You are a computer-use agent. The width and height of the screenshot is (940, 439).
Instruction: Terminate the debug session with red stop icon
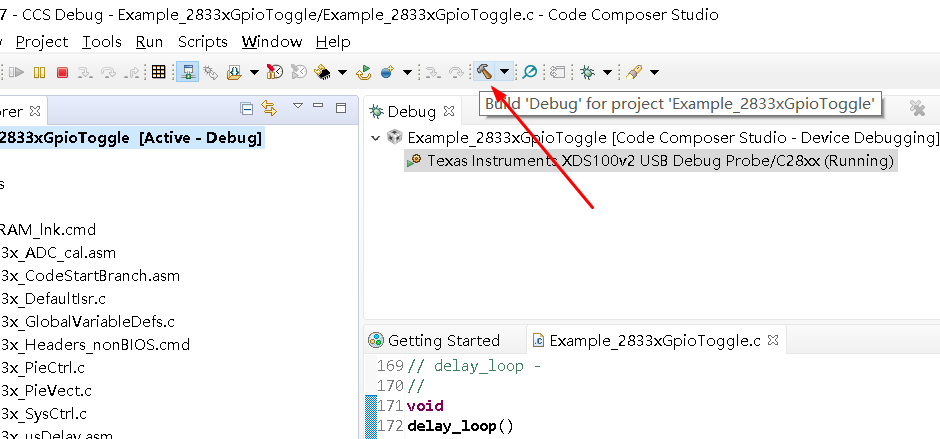pyautogui.click(x=62, y=73)
